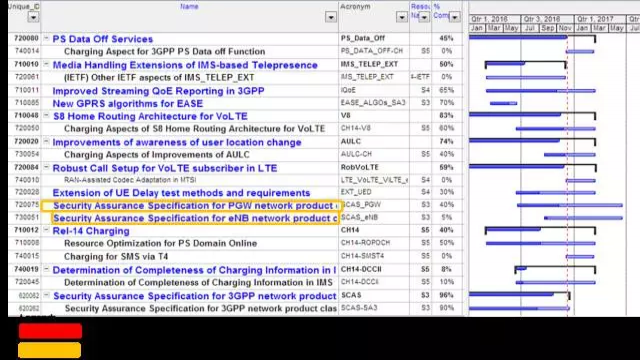Collapse Robust Call Setup for VoLTE subscriber
640x360 pixels.
46,167
